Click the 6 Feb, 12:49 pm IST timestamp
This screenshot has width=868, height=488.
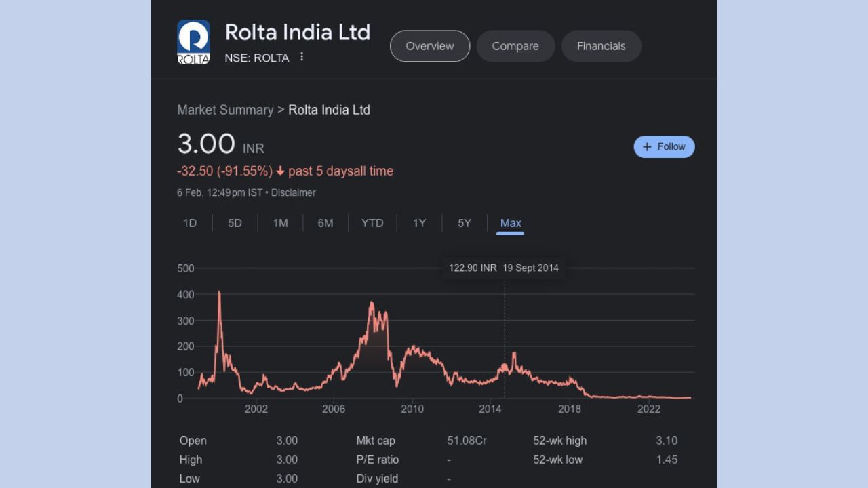pyautogui.click(x=220, y=192)
